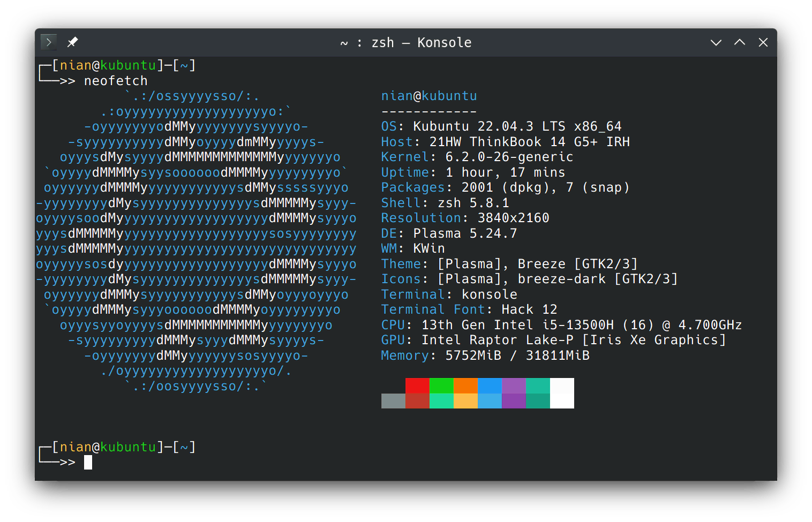The width and height of the screenshot is (812, 522).
Task: Click the "~ : zsh — Konsole" window title
Action: (405, 43)
